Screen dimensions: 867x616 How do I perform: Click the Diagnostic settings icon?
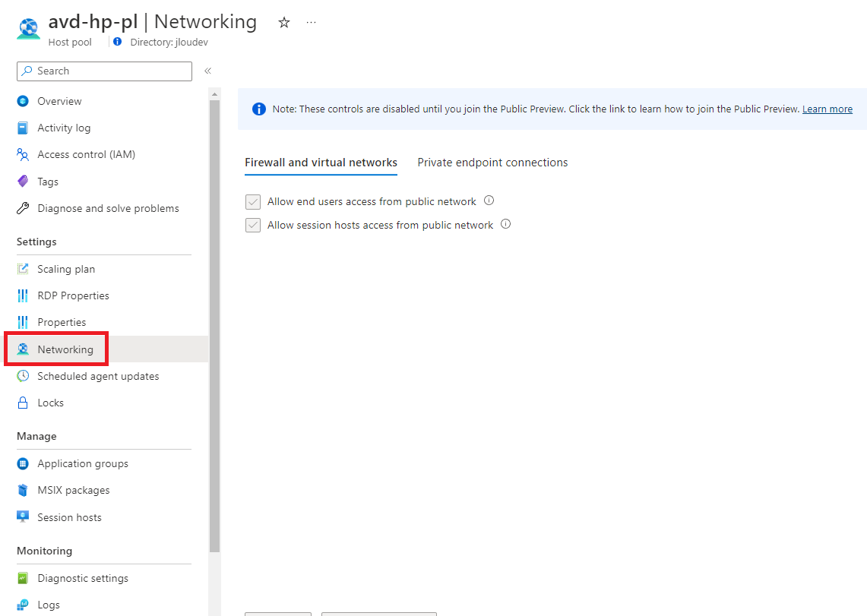[23, 579]
